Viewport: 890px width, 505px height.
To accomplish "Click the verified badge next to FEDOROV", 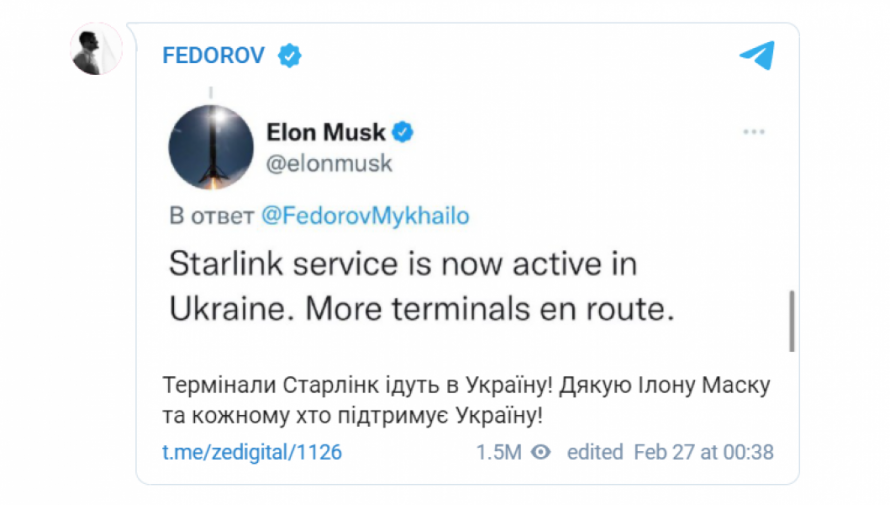I will [x=289, y=56].
